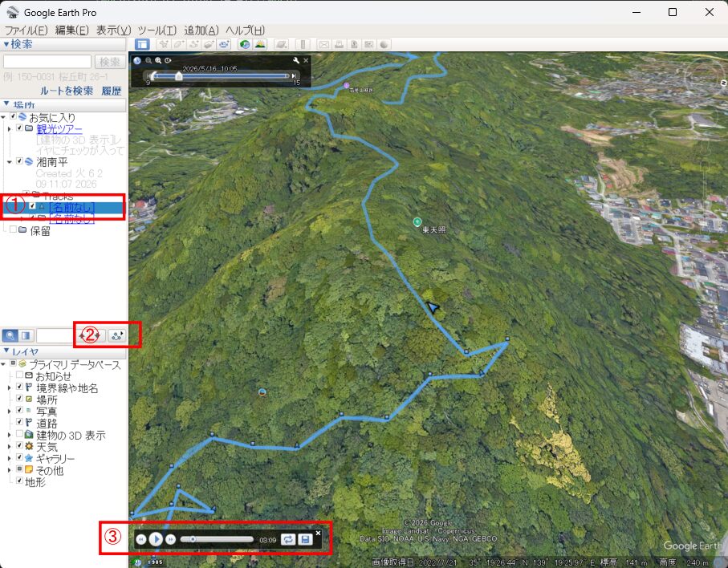This screenshot has height=568, width=728.
Task: Click the split-panel icon beside the Places search
Action: pyautogui.click(x=26, y=335)
